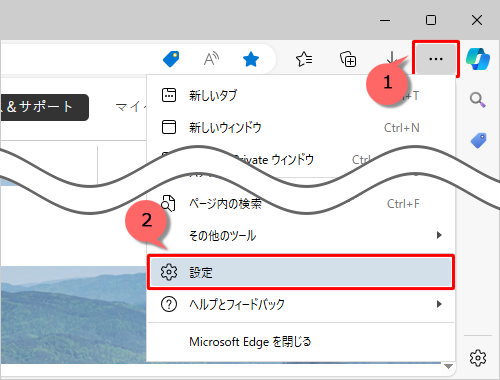Click the blue favorite star icon
500x380 pixels.
pos(251,59)
